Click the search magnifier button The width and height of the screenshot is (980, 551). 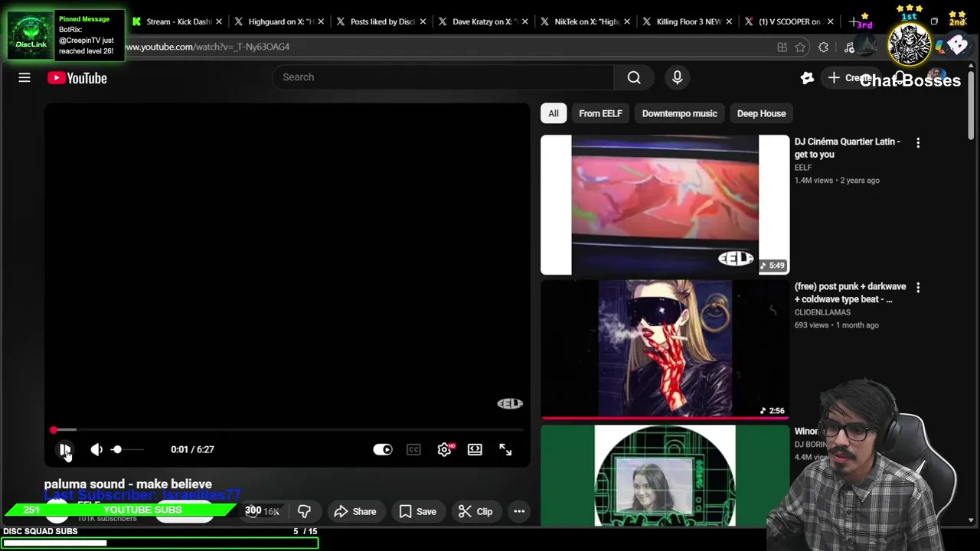point(634,77)
